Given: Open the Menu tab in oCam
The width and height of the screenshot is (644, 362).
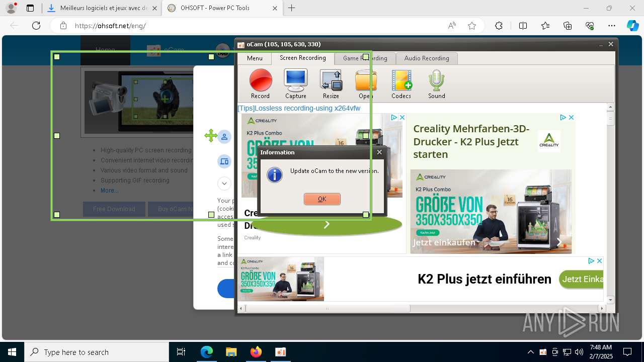Looking at the screenshot, I should coord(255,58).
